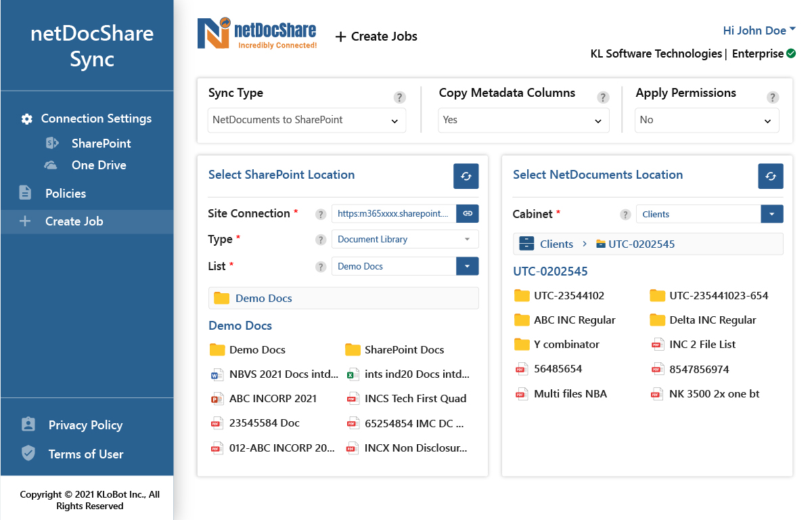
Task: Select the INCS Tech First Quad file
Action: coord(406,399)
